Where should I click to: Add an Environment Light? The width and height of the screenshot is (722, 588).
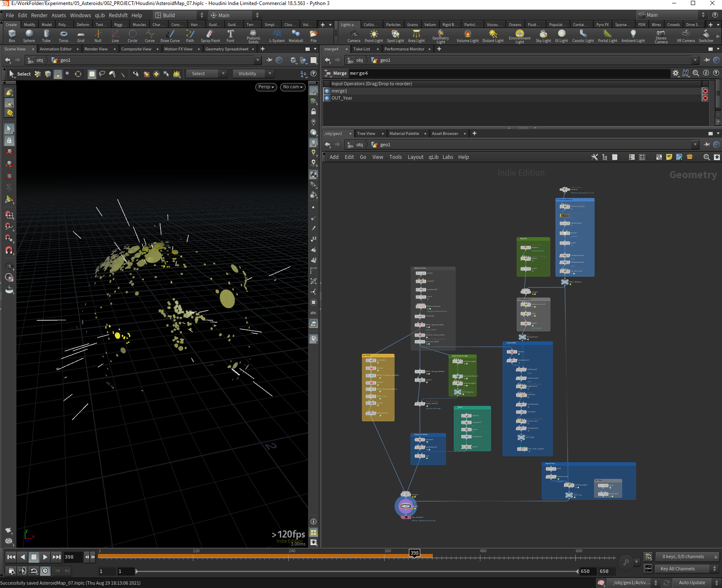[x=520, y=37]
